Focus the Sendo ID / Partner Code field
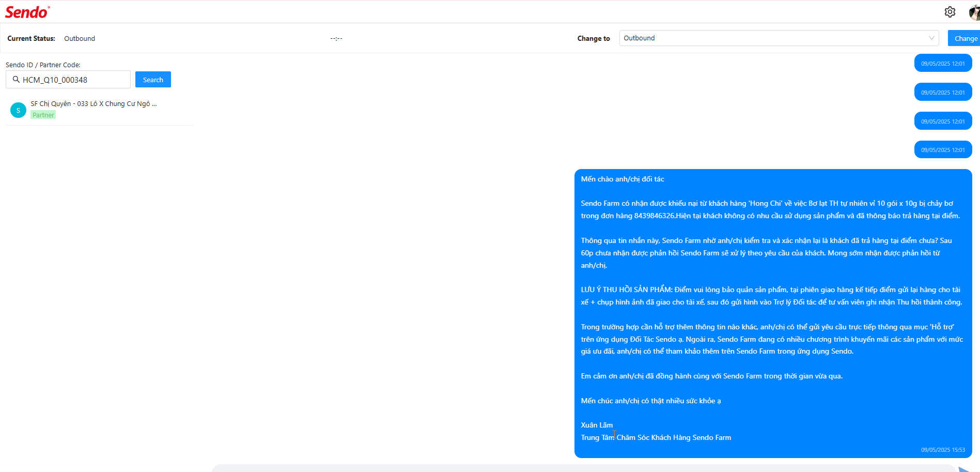The height and width of the screenshot is (472, 980). (x=68, y=80)
